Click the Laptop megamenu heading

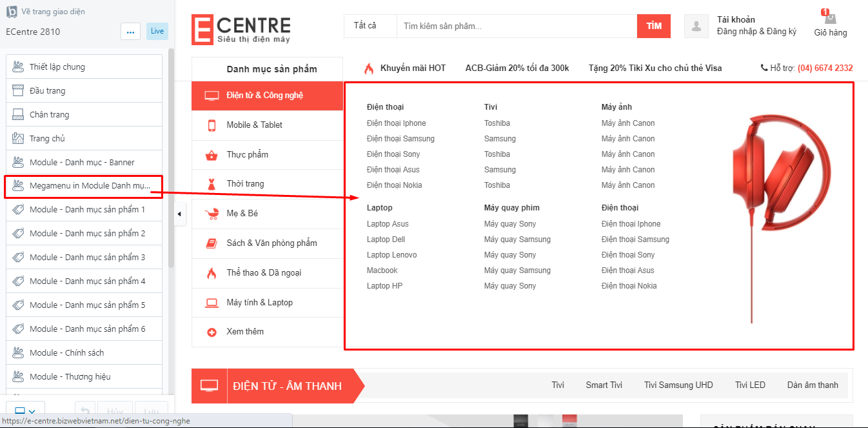coord(379,208)
